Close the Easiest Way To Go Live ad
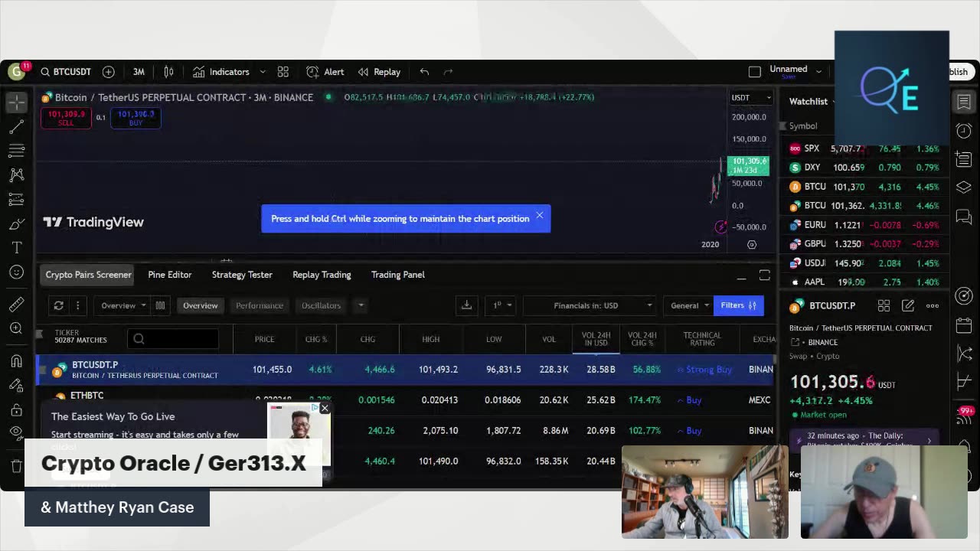 point(325,409)
